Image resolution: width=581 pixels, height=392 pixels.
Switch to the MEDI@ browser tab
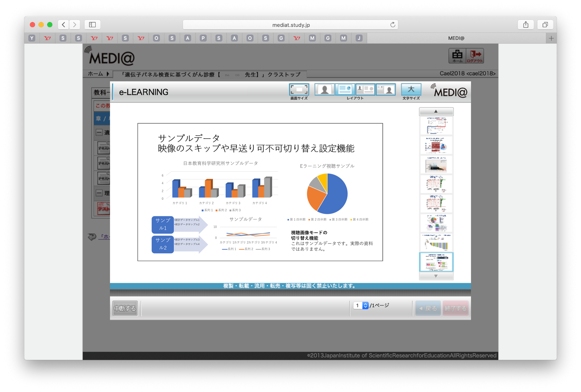[x=456, y=38]
